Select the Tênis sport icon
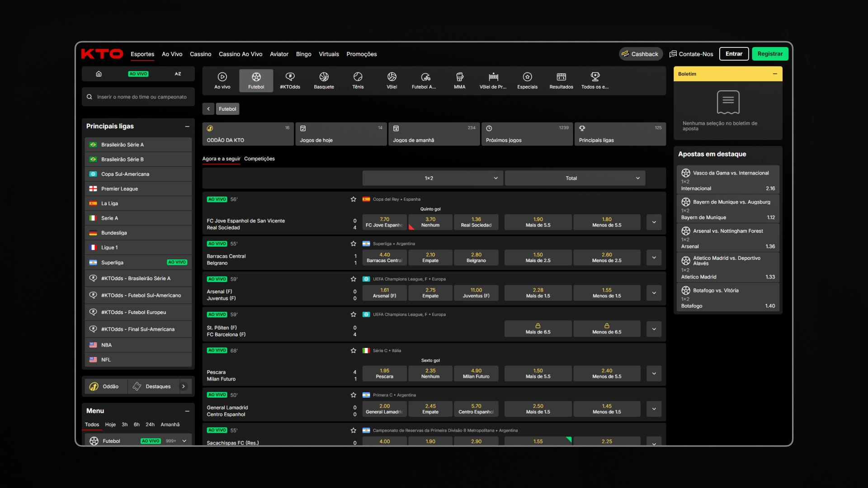 (358, 81)
